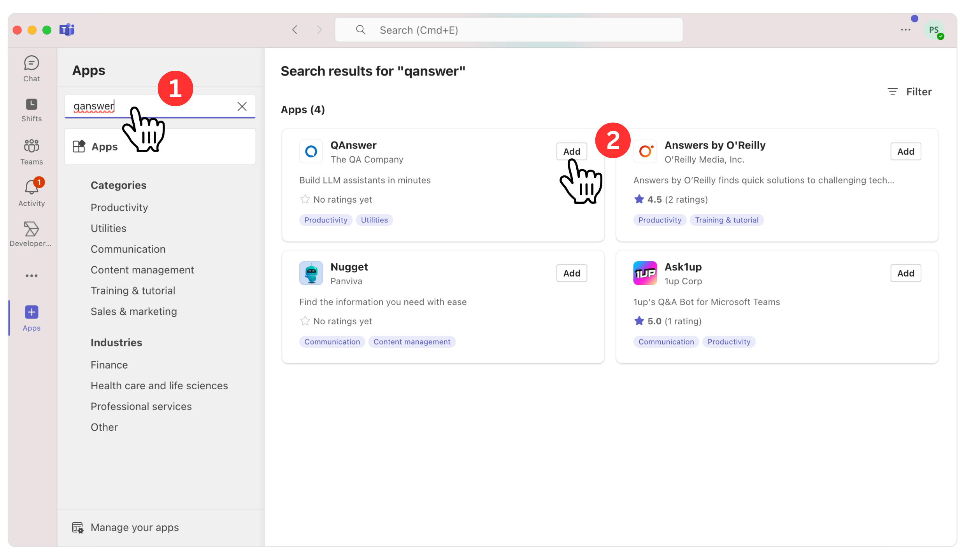
Task: Add the QAnswer app
Action: [x=572, y=151]
